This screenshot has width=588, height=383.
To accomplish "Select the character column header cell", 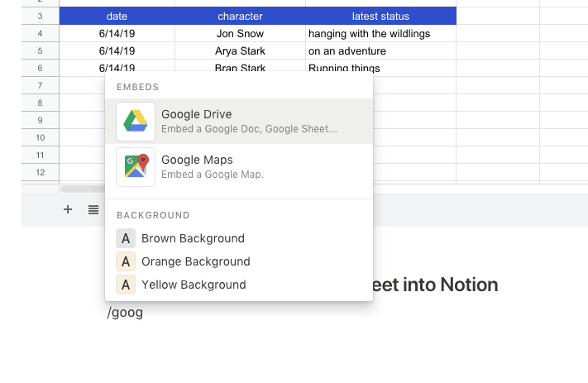I will point(240,16).
